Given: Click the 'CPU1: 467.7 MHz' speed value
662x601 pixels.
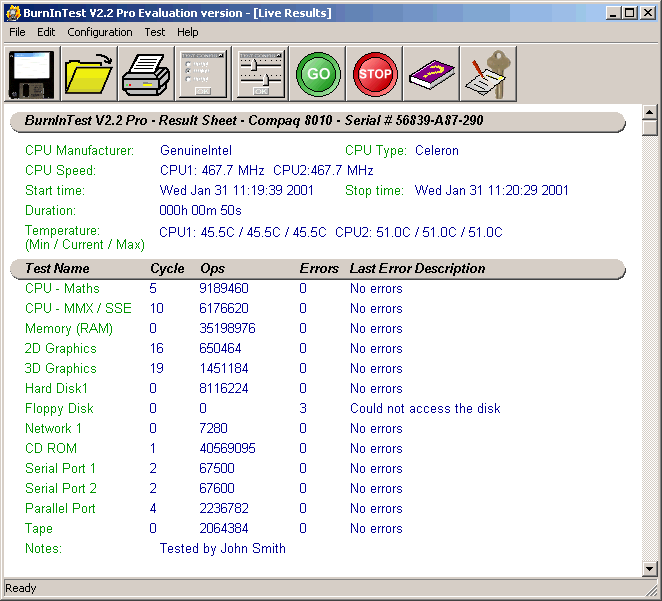Looking at the screenshot, I should click(x=212, y=171).
